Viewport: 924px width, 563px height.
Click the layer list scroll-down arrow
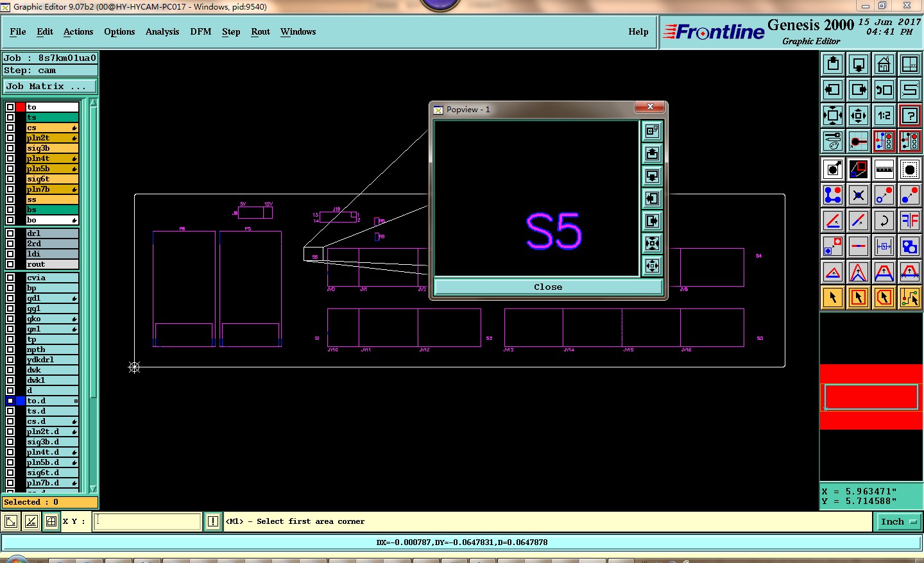coord(93,489)
